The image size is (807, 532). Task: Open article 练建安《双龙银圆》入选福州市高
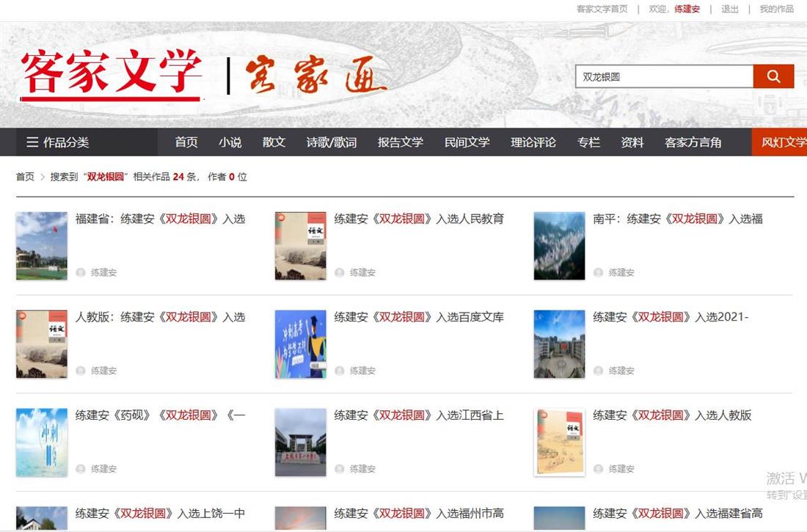point(419,514)
